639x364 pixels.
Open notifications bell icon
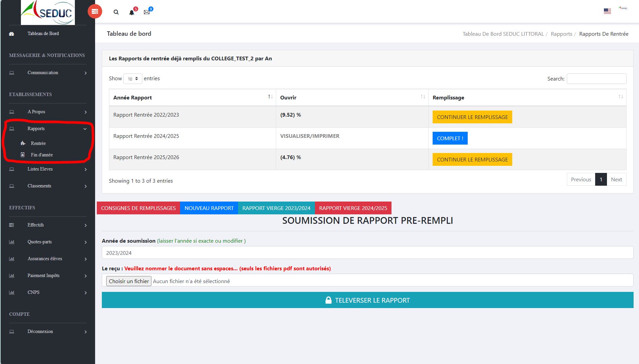pyautogui.click(x=132, y=12)
